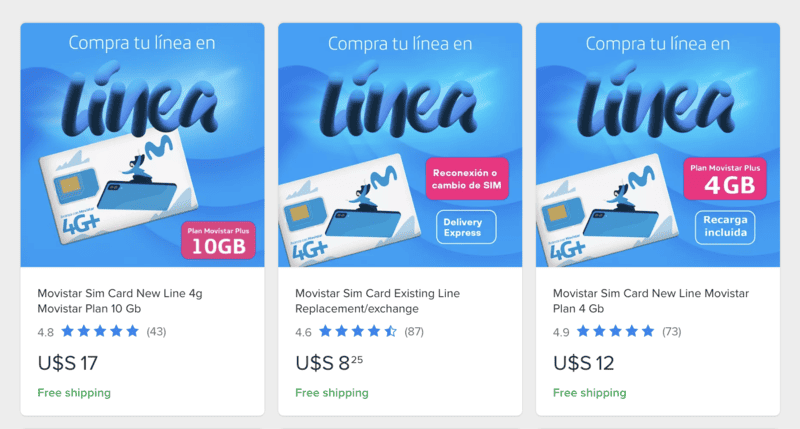800x429 pixels.
Task: Click the 4.8 star rating stars
Action: click(100, 332)
